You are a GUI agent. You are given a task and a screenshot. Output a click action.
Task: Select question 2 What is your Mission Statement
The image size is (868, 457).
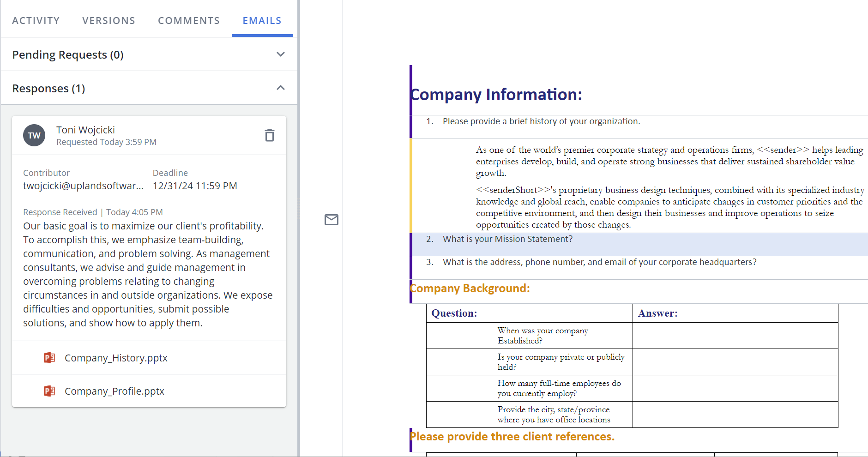pyautogui.click(x=507, y=239)
